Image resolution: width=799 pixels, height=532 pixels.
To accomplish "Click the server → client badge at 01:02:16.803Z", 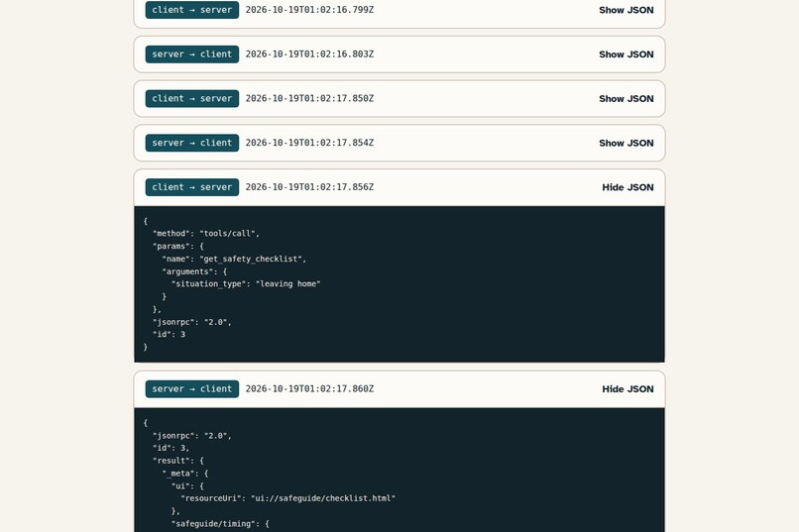I will tap(192, 53).
